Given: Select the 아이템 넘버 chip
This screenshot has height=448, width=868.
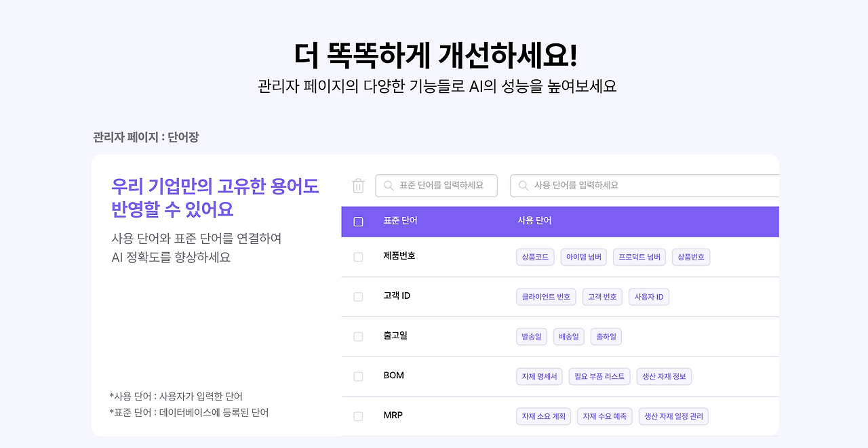Looking at the screenshot, I should [x=583, y=256].
